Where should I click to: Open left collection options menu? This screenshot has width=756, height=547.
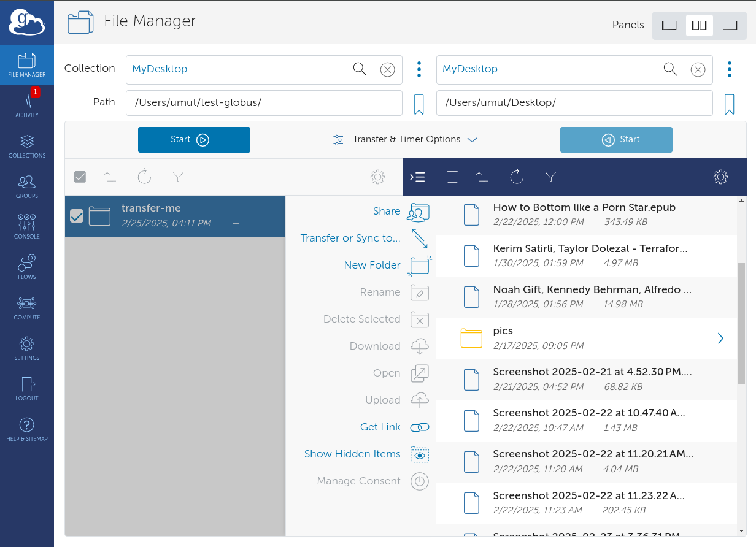coord(419,69)
